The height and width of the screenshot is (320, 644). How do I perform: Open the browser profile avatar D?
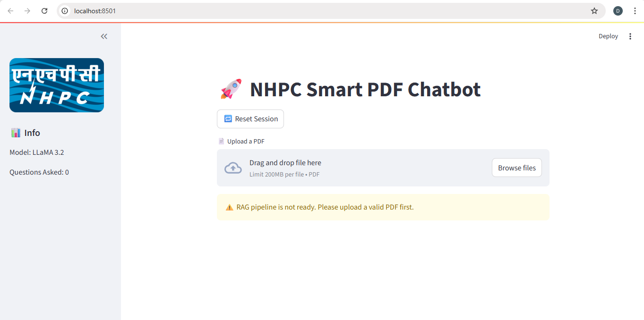tap(618, 11)
